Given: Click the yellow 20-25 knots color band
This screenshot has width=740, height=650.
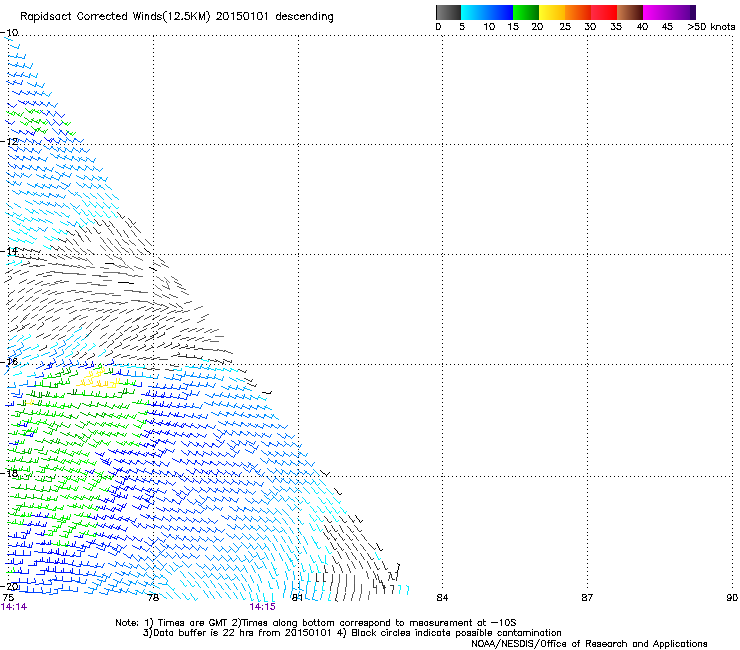Looking at the screenshot, I should (552, 12).
